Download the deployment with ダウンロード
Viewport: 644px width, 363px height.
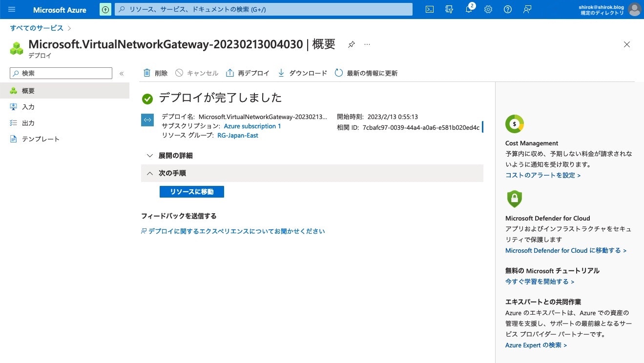(303, 73)
